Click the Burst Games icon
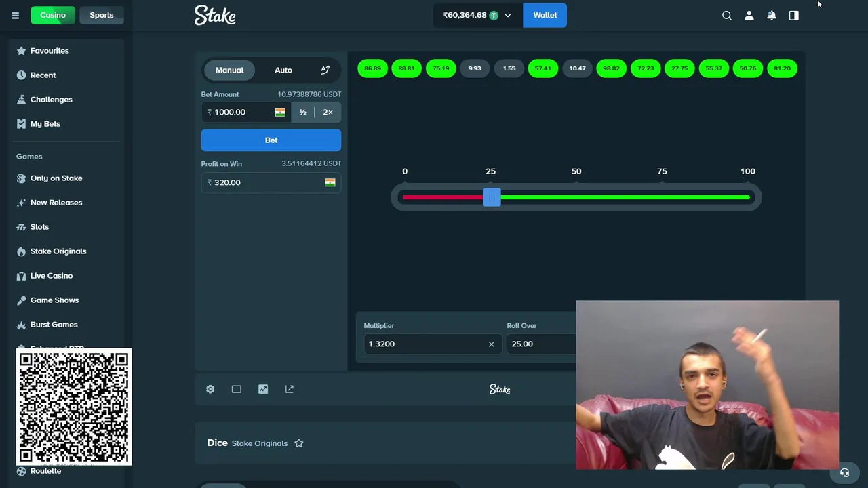 [21, 325]
